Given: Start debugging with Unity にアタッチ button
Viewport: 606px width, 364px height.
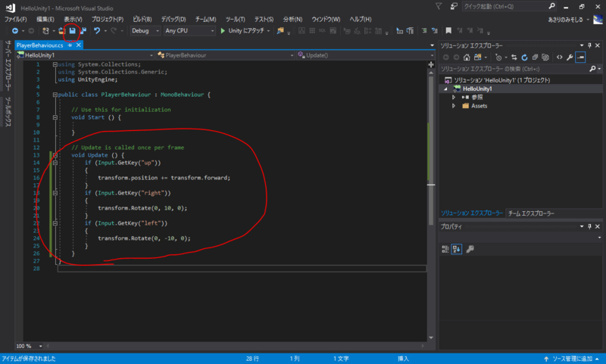Looking at the screenshot, I should [x=245, y=31].
